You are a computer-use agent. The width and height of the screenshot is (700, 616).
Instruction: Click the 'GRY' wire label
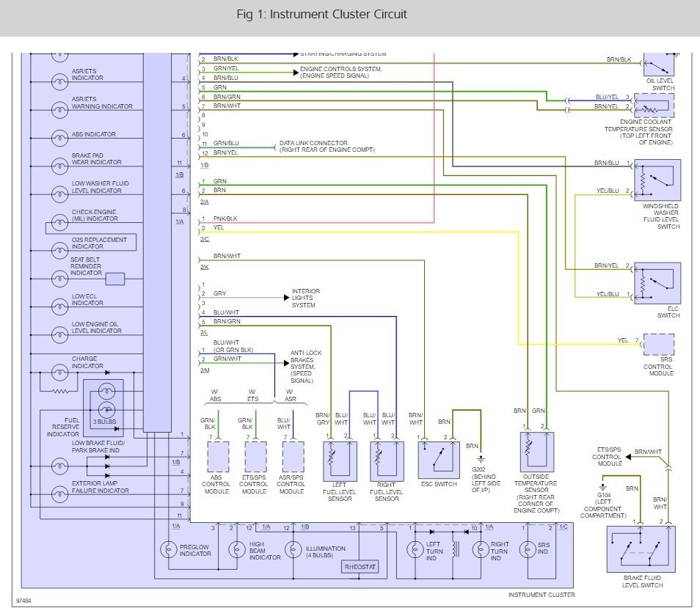[219, 293]
